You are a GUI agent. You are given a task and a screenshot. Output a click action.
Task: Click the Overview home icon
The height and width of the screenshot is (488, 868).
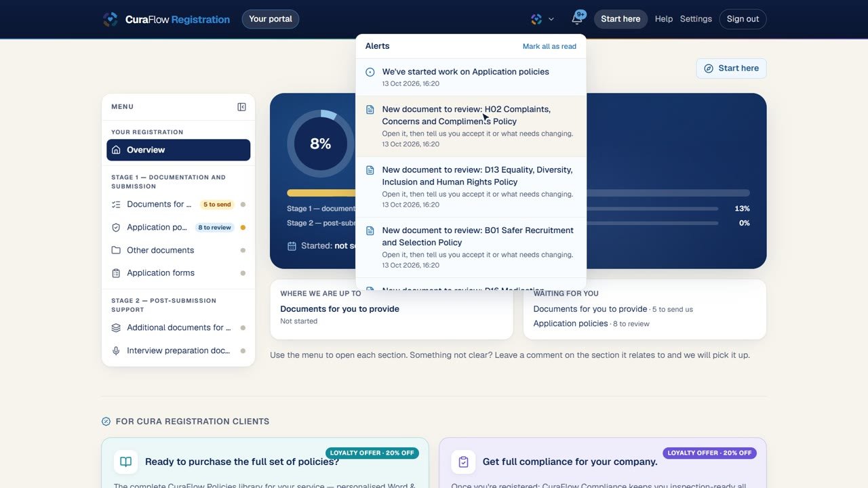116,150
